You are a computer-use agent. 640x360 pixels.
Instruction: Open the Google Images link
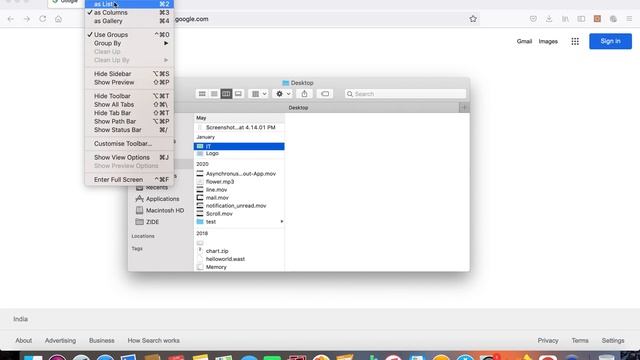(x=548, y=41)
